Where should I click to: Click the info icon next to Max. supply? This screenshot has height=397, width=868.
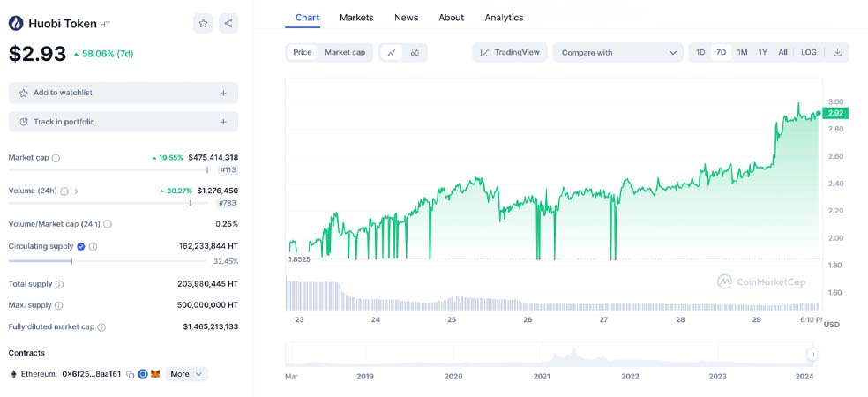[59, 305]
